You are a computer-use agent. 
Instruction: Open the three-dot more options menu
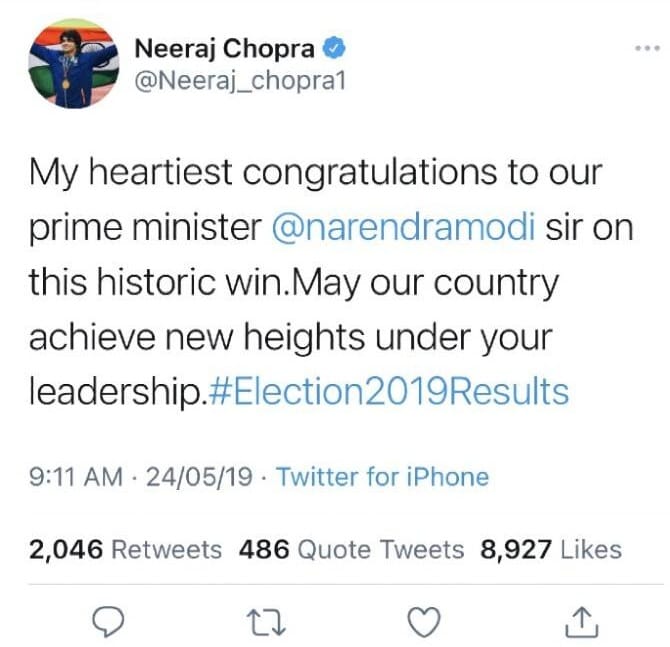[647, 49]
